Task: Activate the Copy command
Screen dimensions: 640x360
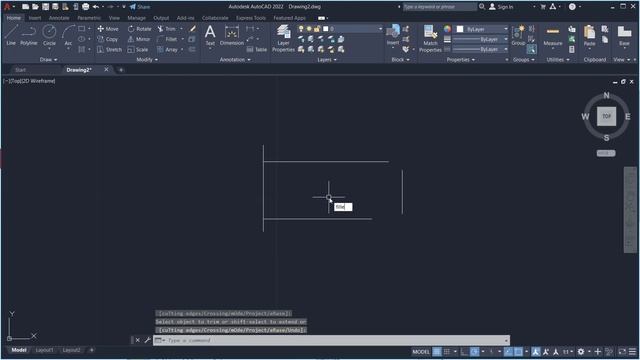Action: point(108,39)
